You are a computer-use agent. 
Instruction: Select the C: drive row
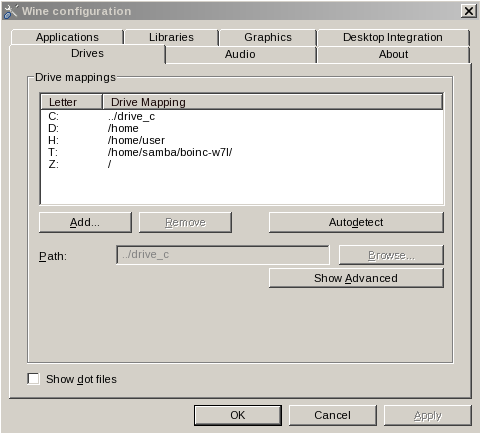click(242, 116)
